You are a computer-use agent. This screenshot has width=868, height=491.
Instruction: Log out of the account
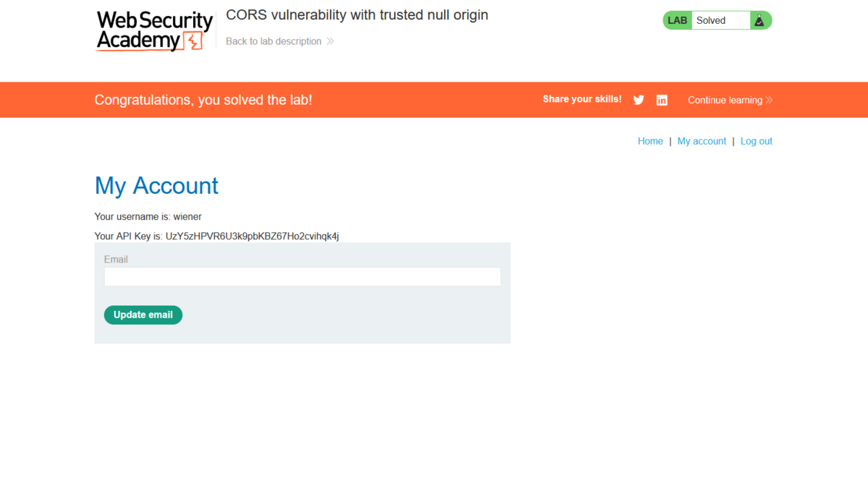(756, 141)
